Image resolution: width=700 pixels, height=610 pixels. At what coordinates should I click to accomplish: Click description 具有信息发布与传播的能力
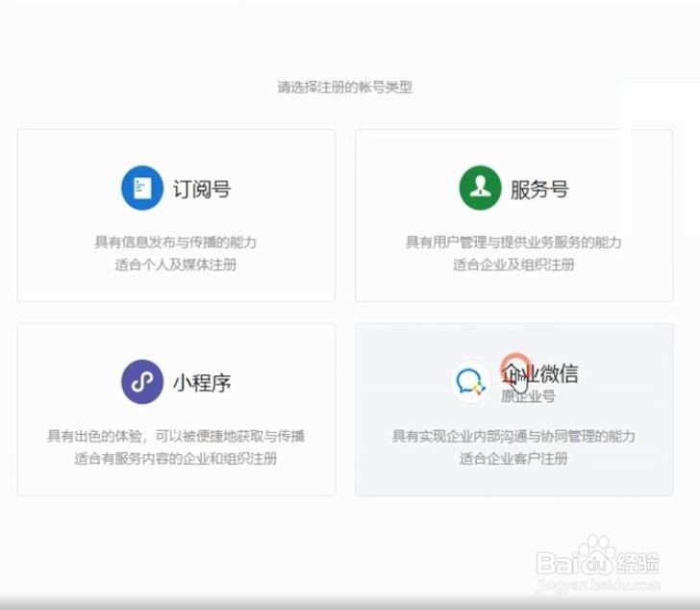coord(175,242)
